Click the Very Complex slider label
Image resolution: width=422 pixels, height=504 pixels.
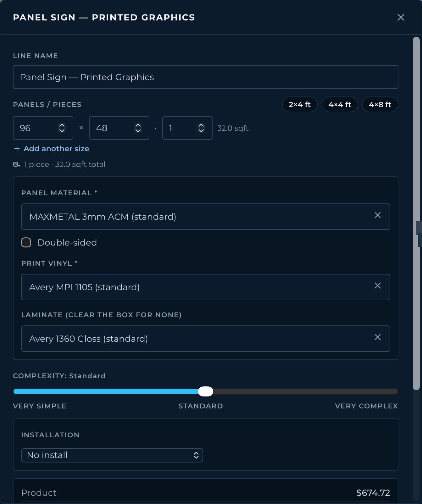pos(366,406)
